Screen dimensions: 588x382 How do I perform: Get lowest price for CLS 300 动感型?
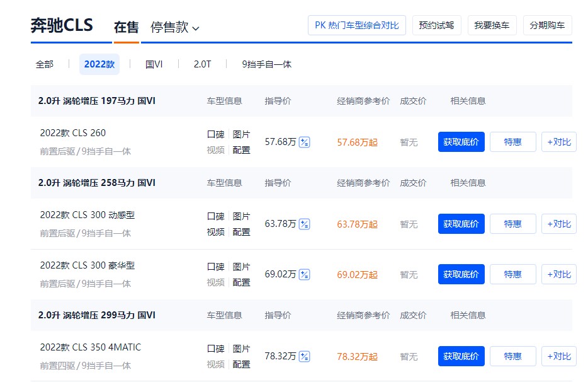tap(461, 224)
